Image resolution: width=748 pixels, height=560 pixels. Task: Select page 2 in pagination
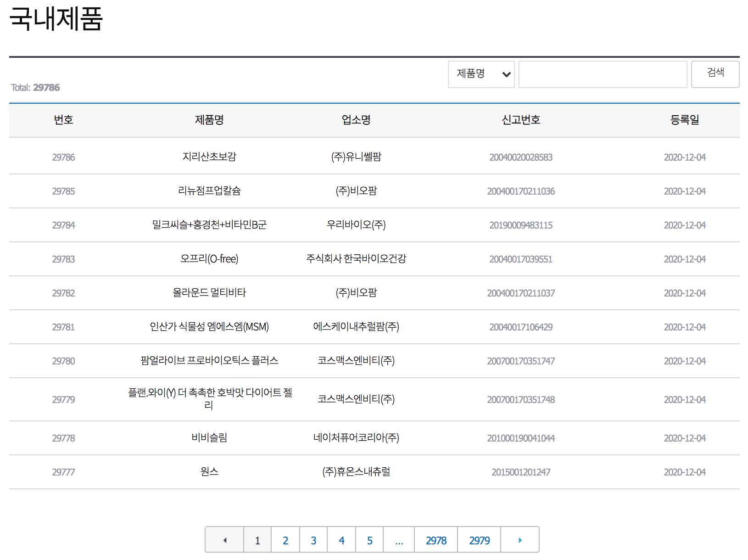(285, 539)
